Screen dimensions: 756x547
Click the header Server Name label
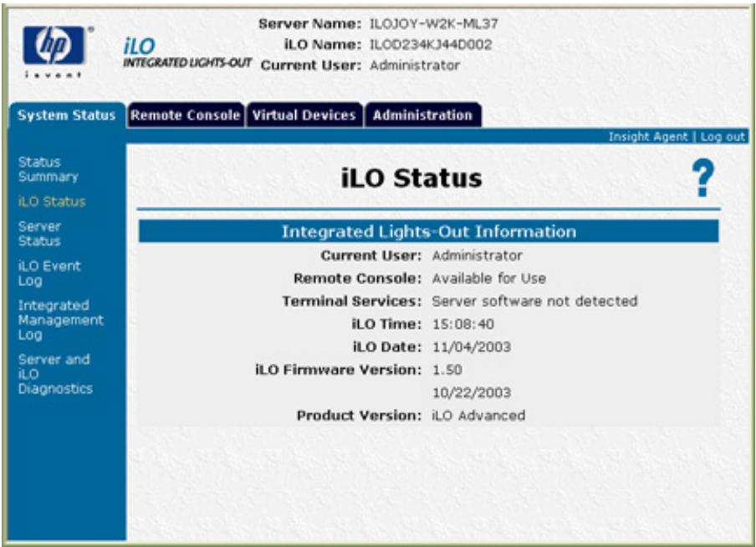pos(309,23)
